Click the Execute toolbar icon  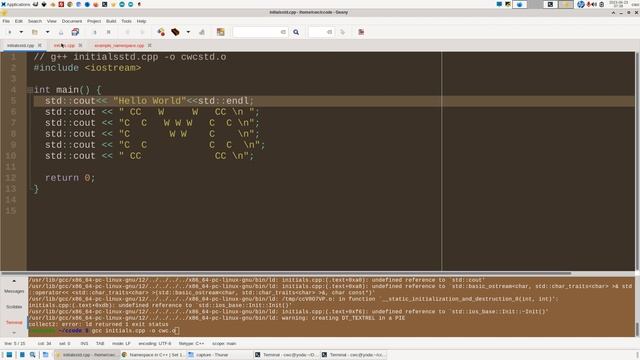click(202, 32)
